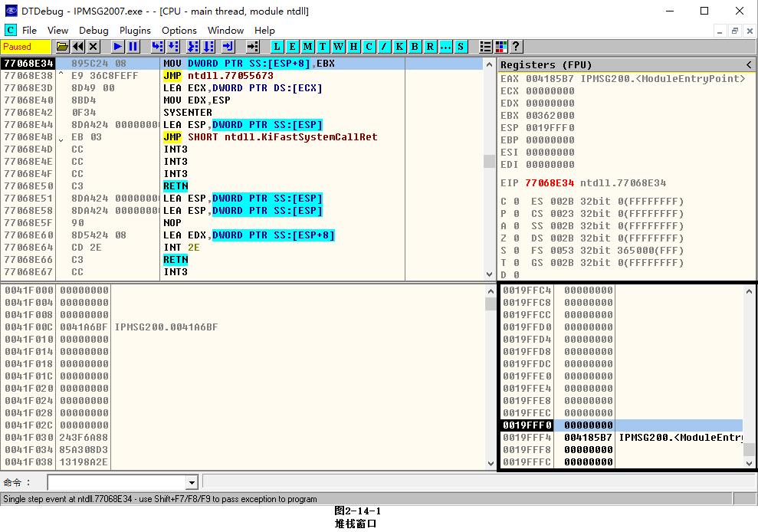Pause the debugged program

[x=133, y=47]
